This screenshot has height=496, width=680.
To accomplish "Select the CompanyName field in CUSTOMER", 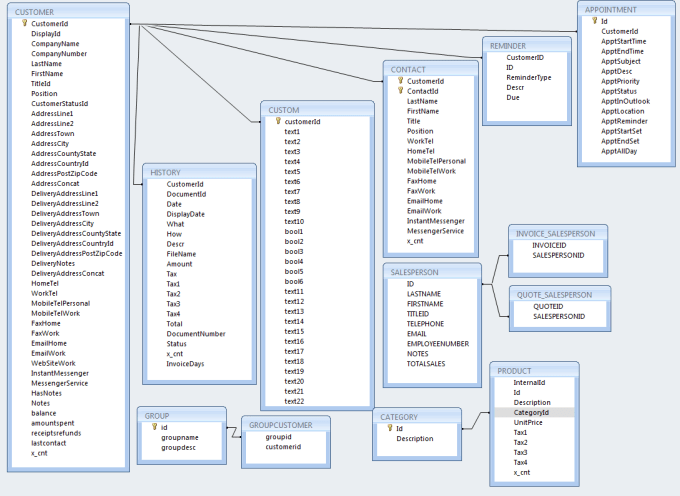I will tap(55, 43).
